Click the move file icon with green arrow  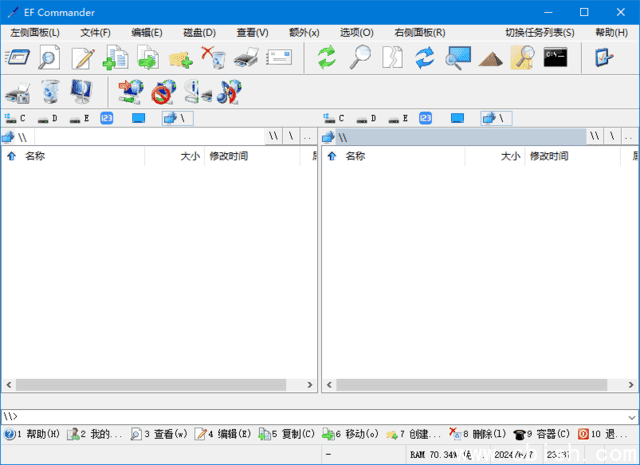pyautogui.click(x=148, y=58)
